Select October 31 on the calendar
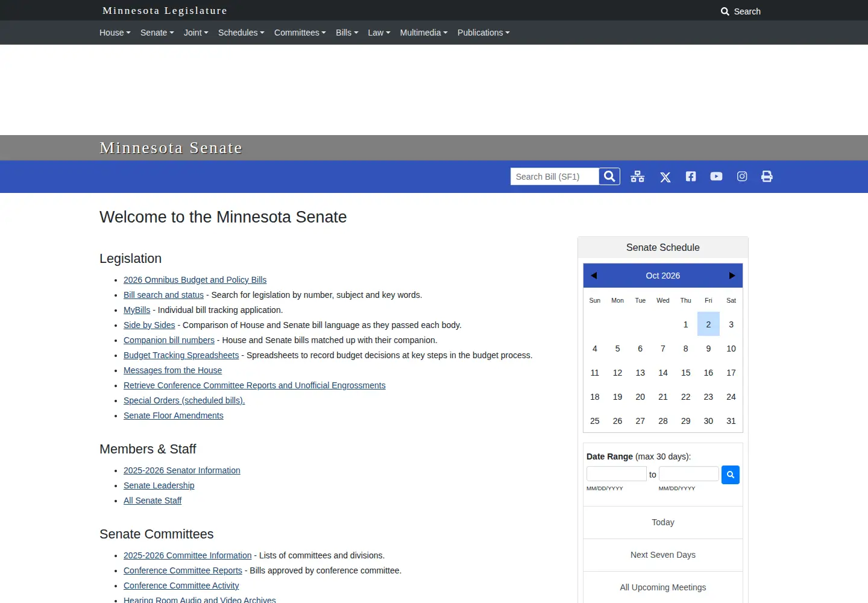This screenshot has width=868, height=603. pos(731,421)
